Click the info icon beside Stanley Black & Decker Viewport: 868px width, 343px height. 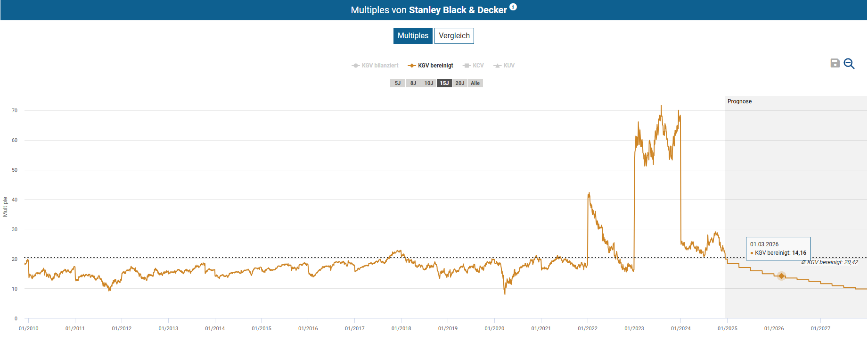pos(513,7)
